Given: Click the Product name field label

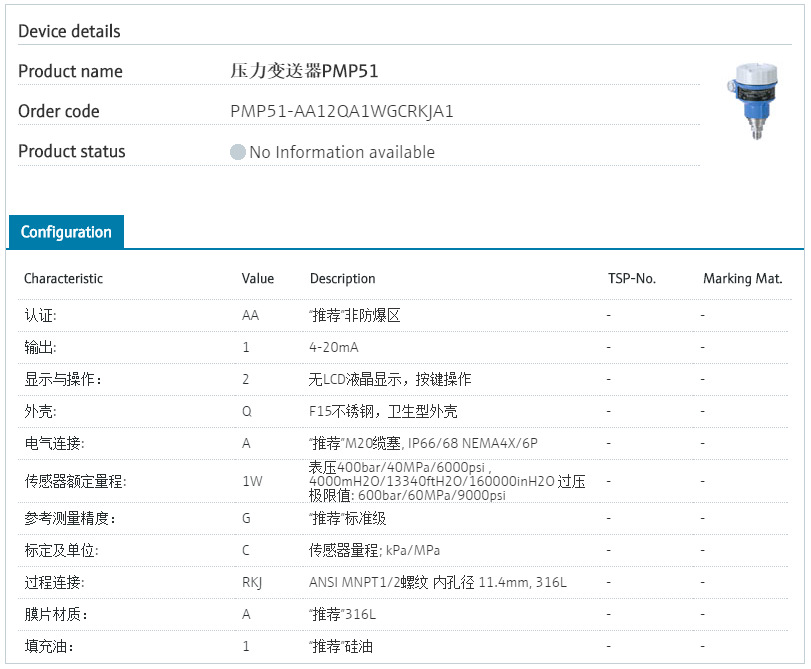Looking at the screenshot, I should click(70, 71).
